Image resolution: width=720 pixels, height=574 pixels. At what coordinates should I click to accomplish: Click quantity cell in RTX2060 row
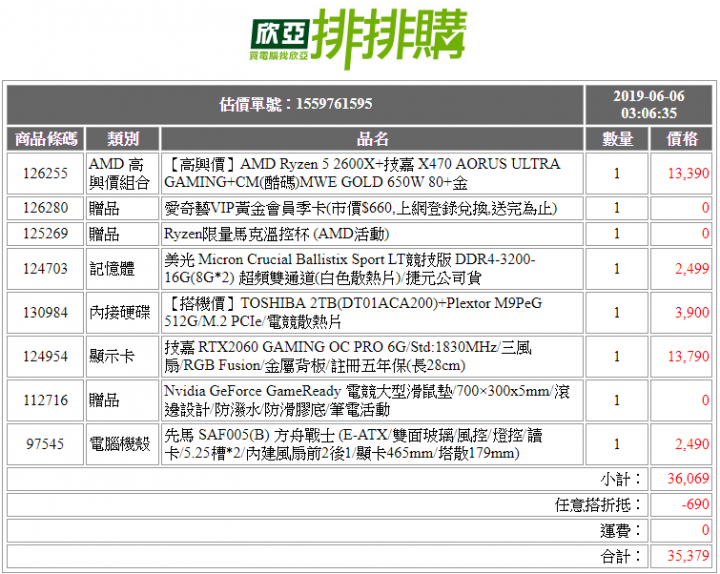[x=617, y=356]
